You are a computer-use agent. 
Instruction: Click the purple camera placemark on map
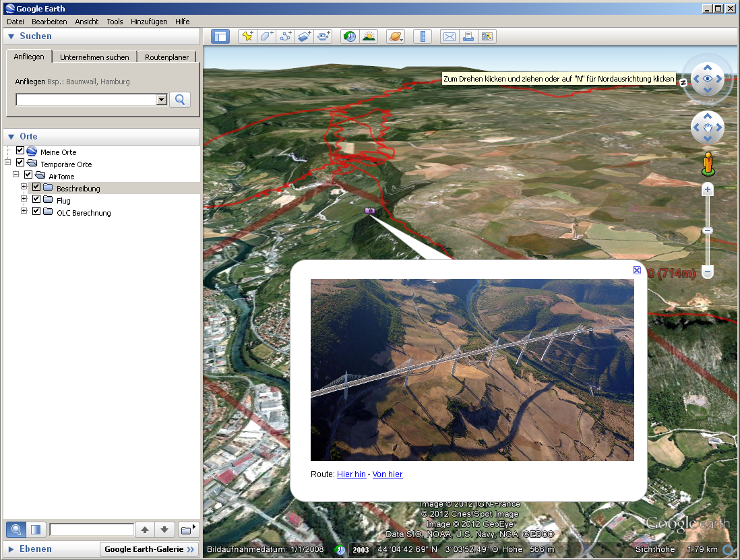[369, 210]
